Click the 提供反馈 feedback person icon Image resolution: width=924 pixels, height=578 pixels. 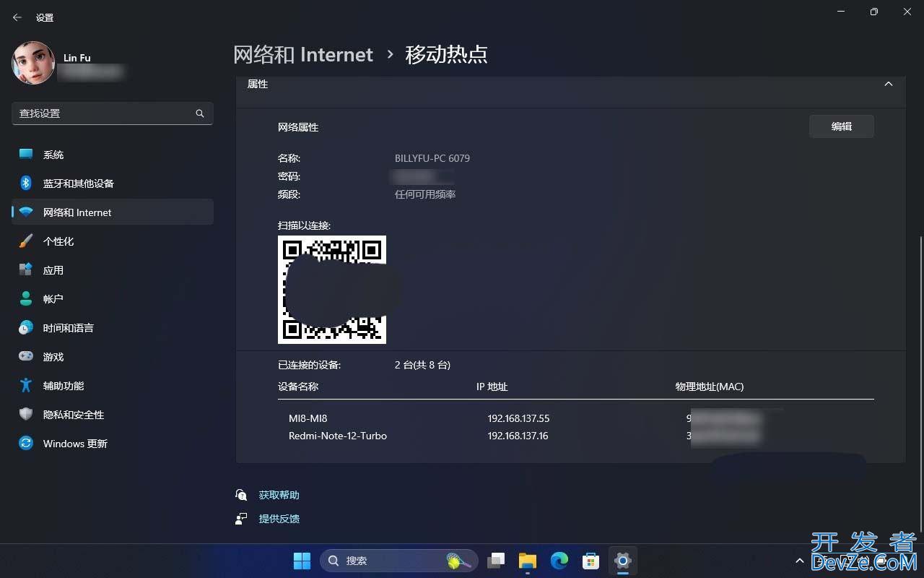pos(241,519)
